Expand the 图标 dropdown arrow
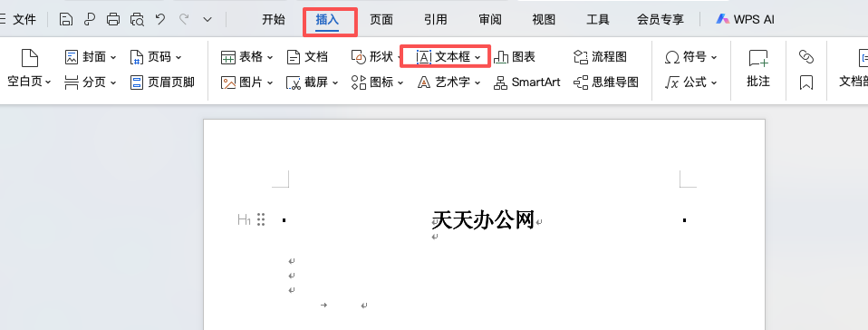 point(400,82)
